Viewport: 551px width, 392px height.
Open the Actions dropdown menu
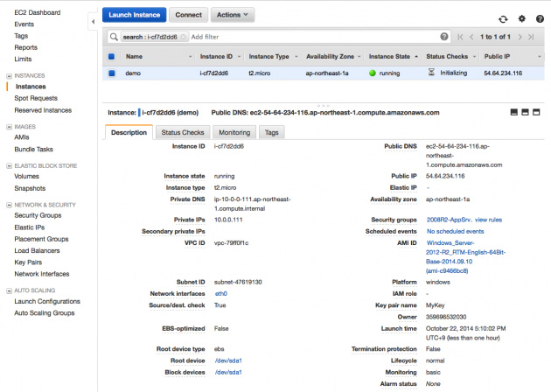pyautogui.click(x=233, y=15)
